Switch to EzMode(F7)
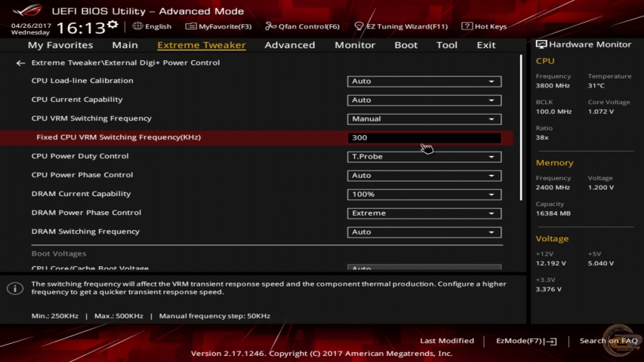644x362 pixels. tap(526, 341)
